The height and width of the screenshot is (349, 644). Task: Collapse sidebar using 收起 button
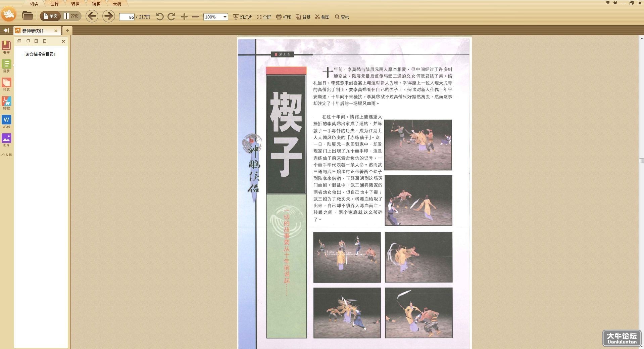pos(7,155)
